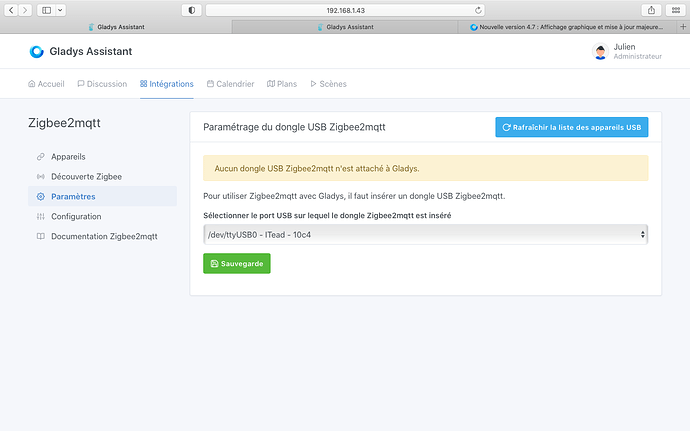Go forward with Safari forward arrow
The height and width of the screenshot is (431, 690).
click(x=26, y=10)
